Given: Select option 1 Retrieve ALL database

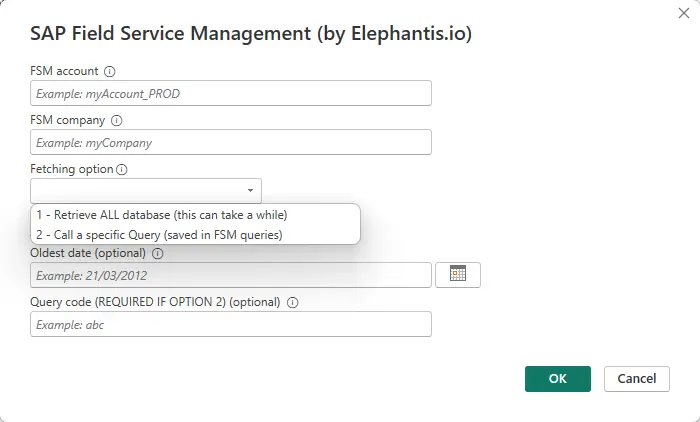Looking at the screenshot, I should [x=195, y=215].
